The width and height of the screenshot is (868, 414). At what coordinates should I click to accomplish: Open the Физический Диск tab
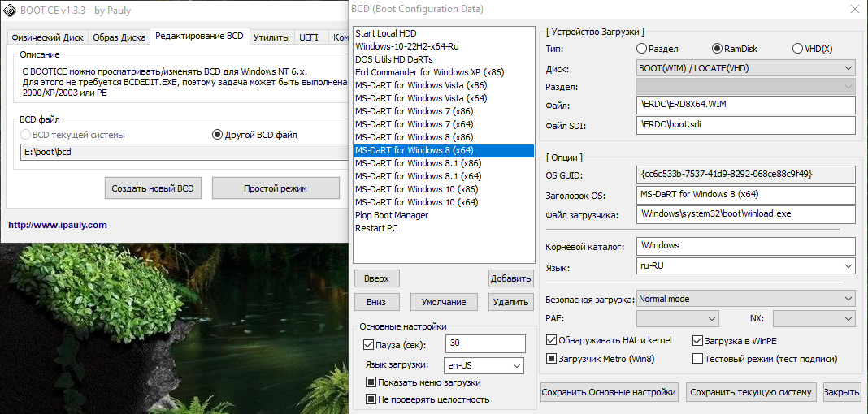pos(45,37)
